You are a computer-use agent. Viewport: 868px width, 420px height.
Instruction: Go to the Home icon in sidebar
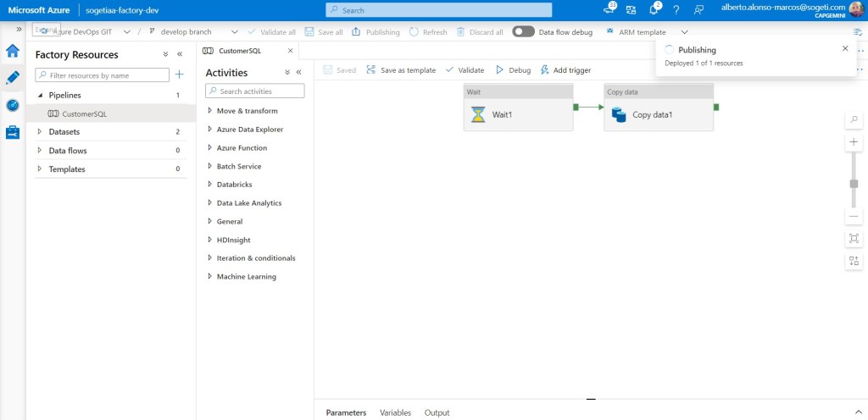coord(13,51)
